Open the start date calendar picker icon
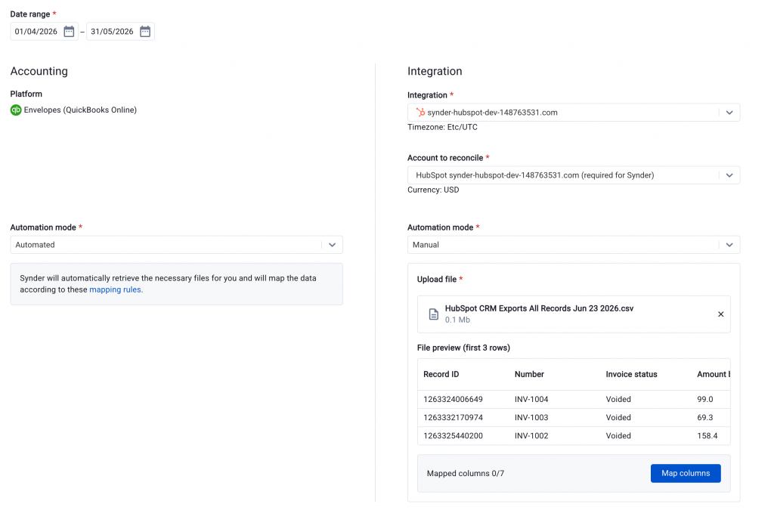774x532 pixels. [69, 32]
